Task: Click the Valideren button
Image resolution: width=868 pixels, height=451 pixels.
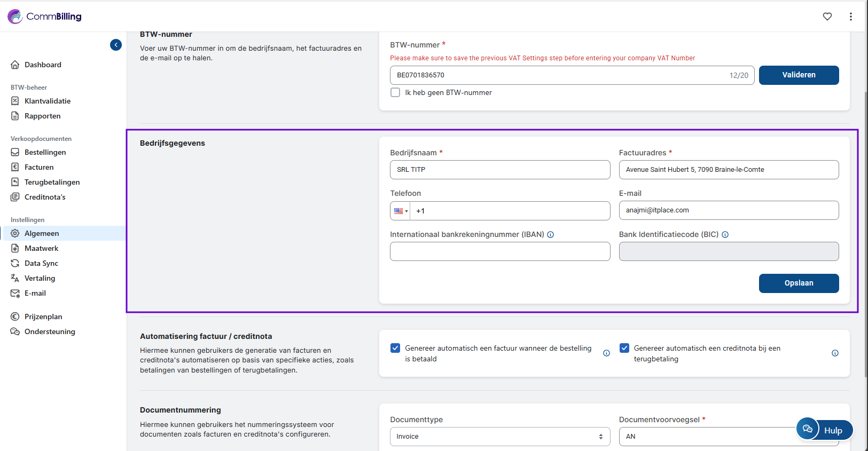Action: 799,75
